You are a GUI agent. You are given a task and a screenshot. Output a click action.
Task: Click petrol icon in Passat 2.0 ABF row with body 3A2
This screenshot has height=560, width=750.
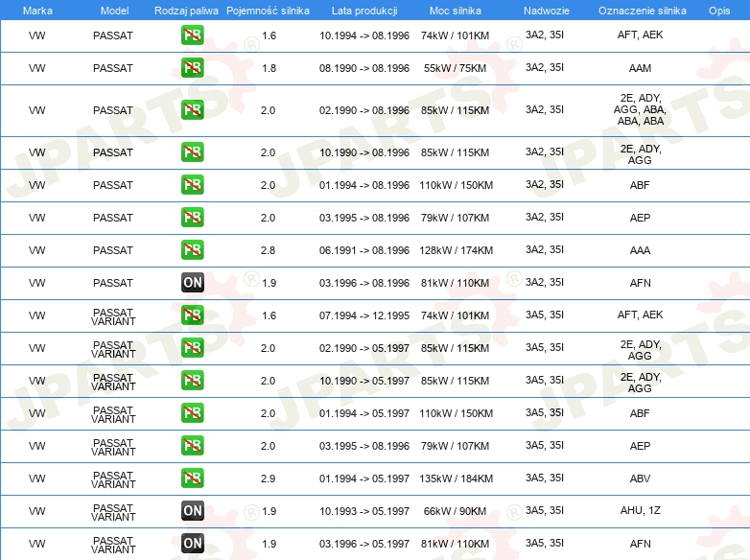(x=192, y=185)
